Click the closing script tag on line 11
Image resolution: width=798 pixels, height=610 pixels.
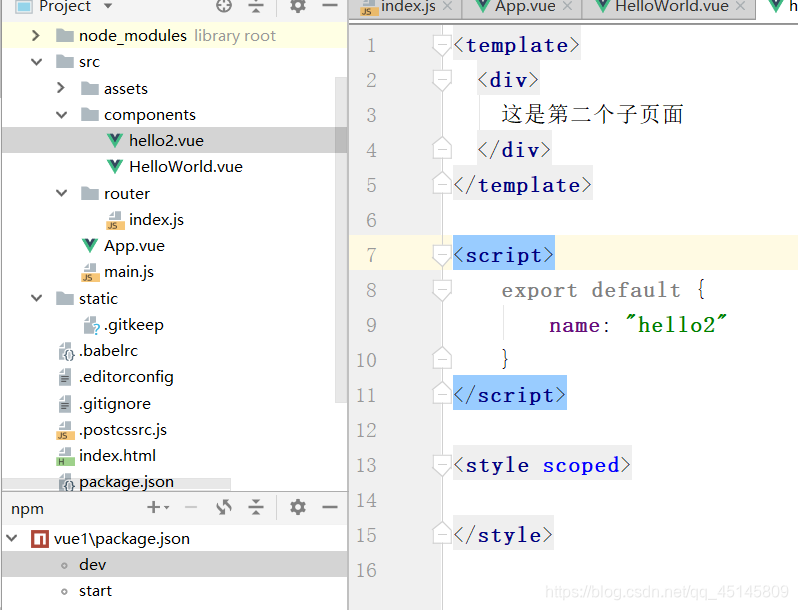[509, 395]
